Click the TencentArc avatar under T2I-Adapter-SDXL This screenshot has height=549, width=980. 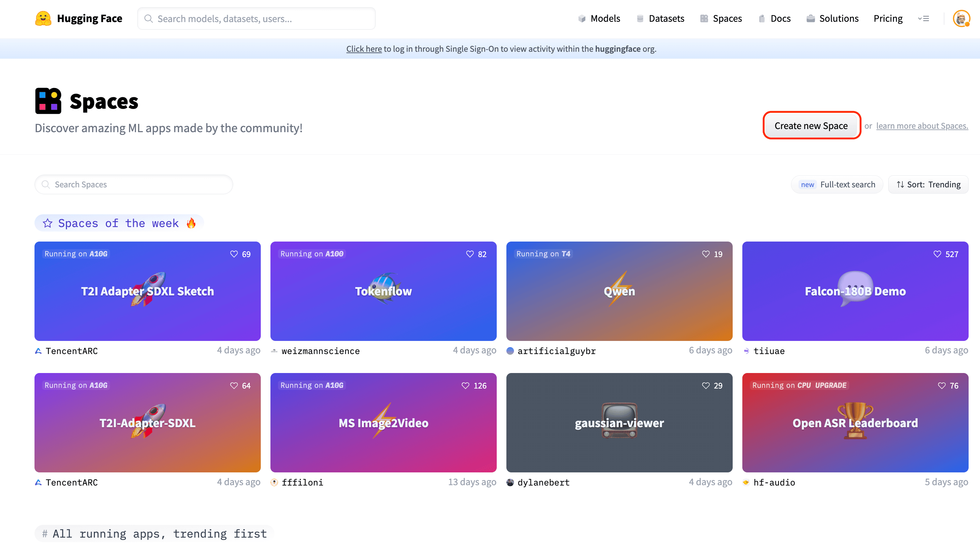tap(38, 482)
